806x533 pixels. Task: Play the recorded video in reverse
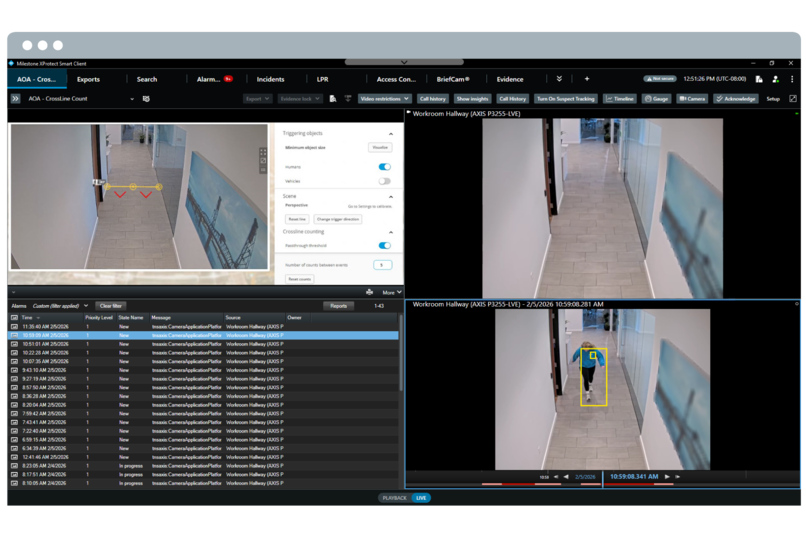pos(566,477)
